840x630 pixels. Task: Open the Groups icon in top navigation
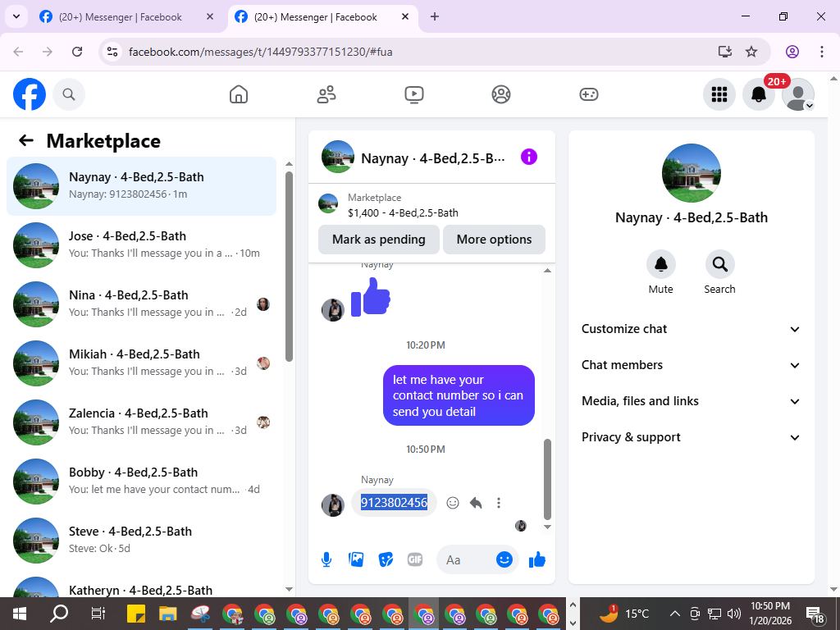click(x=501, y=94)
